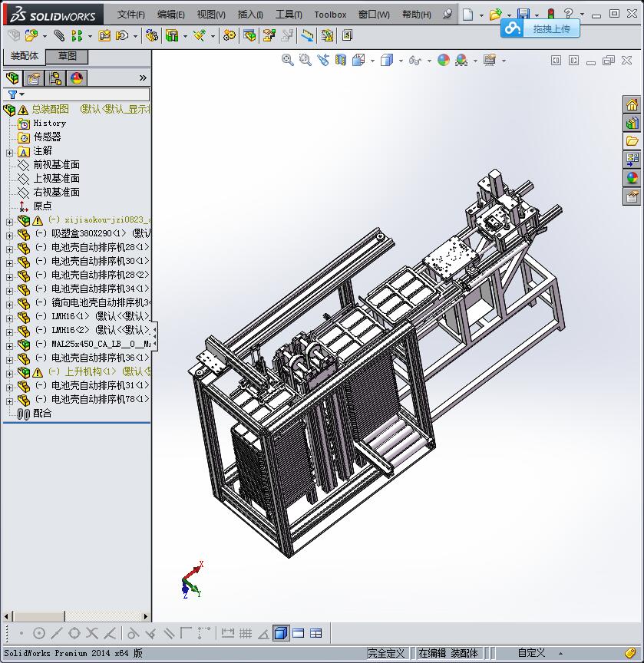This screenshot has width=644, height=663.
Task: Click the Zoom to Fit magnifier icon
Action: (x=288, y=60)
